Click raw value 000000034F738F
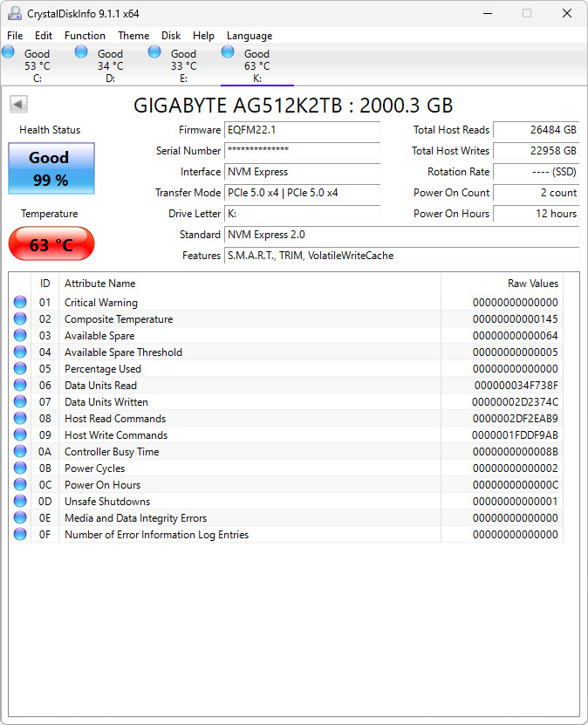 click(516, 385)
